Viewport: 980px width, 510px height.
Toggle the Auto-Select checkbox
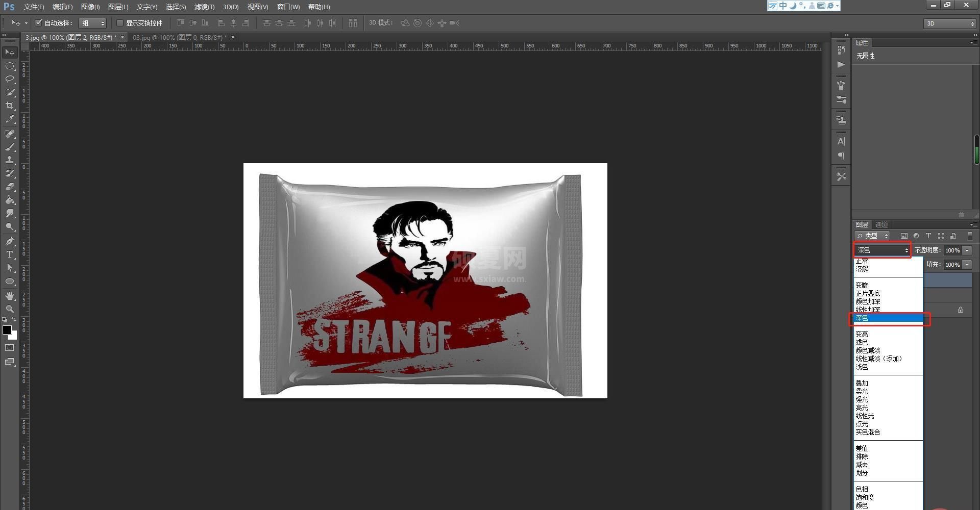[x=39, y=23]
